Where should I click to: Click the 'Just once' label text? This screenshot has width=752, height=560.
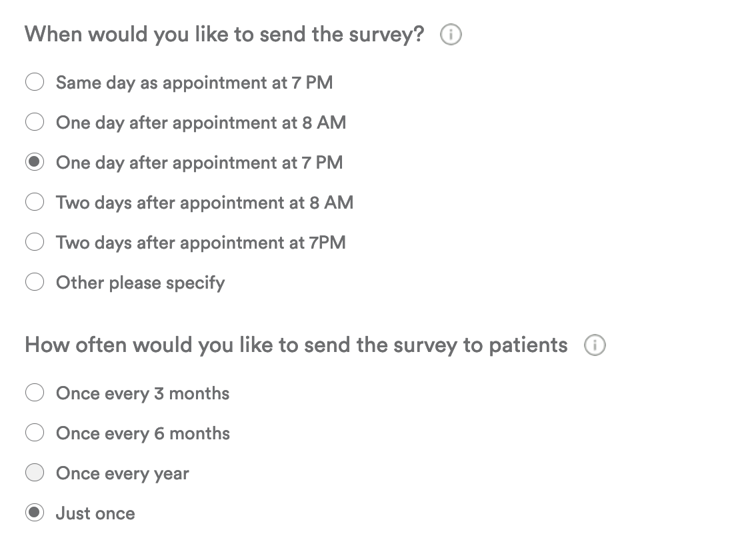(95, 513)
